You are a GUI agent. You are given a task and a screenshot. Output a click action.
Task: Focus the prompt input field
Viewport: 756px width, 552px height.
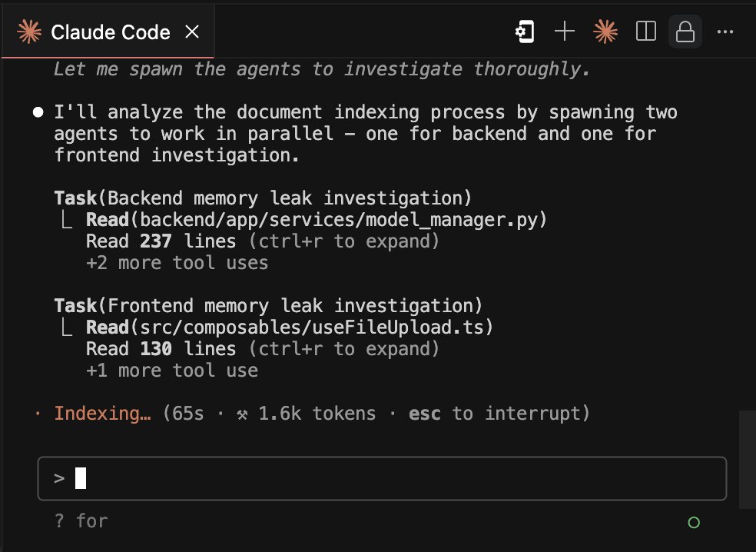pos(382,479)
